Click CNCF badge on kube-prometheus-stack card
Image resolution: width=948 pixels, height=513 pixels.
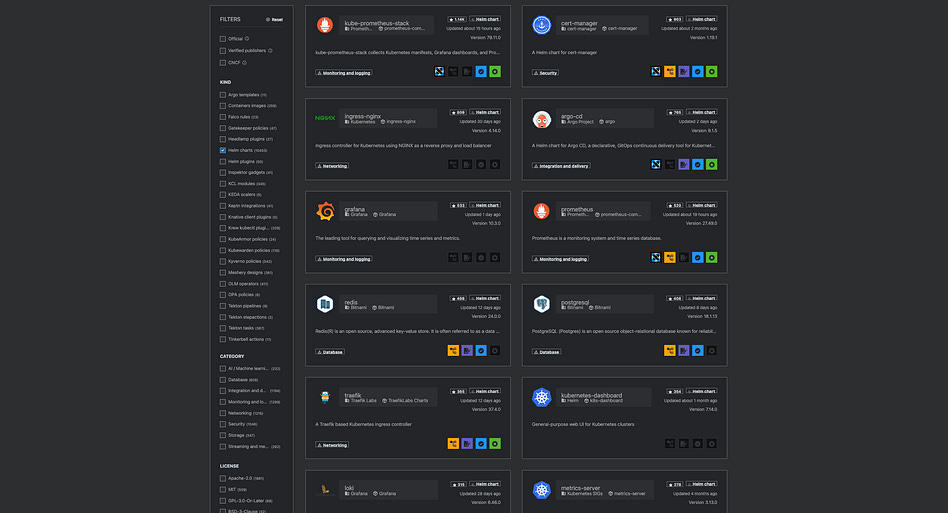tap(439, 72)
